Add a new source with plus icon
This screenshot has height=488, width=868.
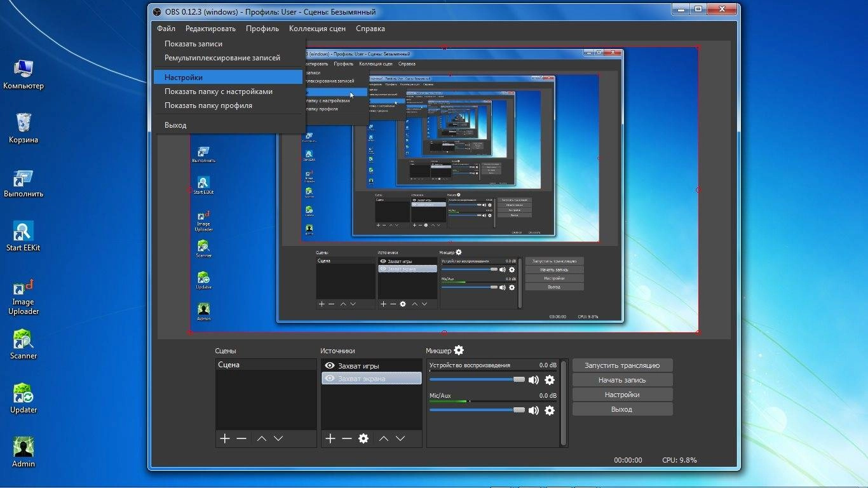tap(330, 438)
